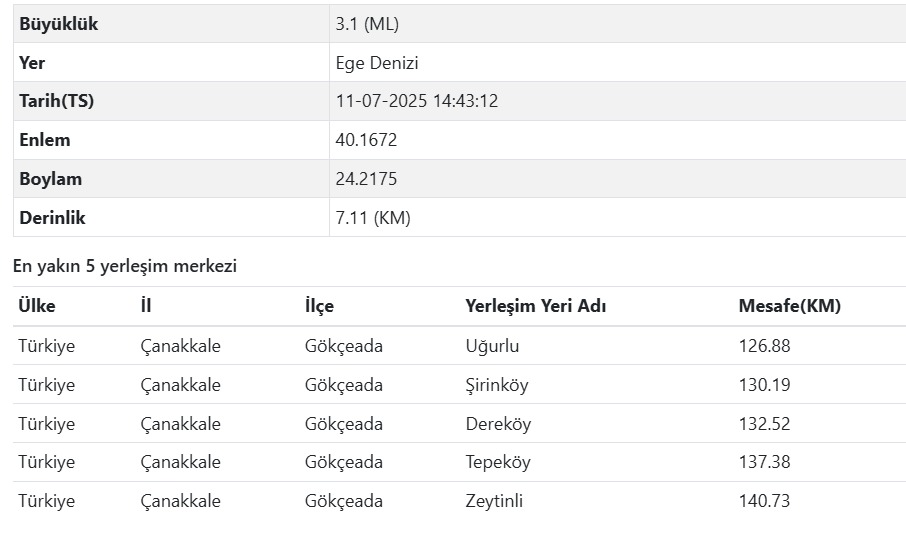Screen dimensions: 906x537
Task: Select the Tepeköy settlement name
Action: (x=498, y=462)
